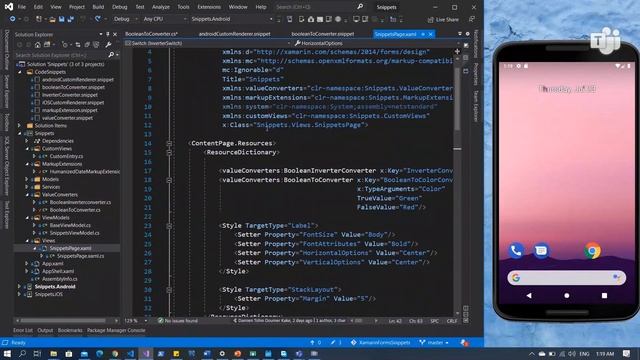Expand the App.xaml node
The height and width of the screenshot is (360, 640).
[27, 264]
